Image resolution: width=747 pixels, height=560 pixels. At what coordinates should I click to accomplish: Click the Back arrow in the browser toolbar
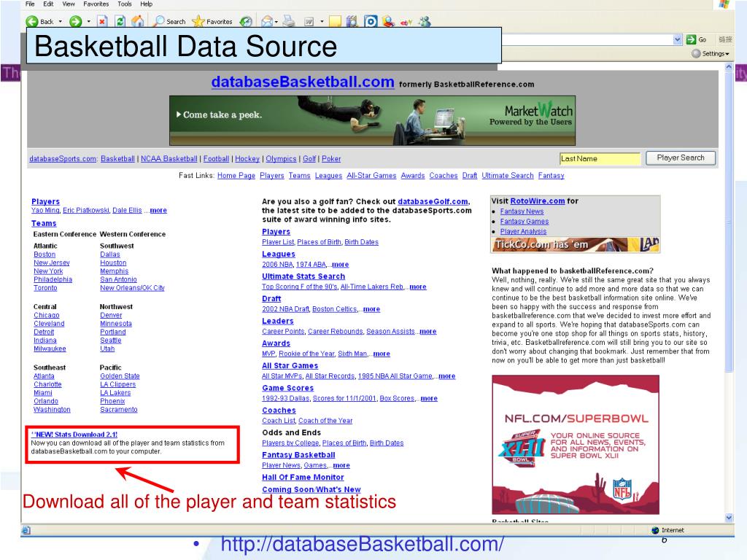(x=32, y=21)
